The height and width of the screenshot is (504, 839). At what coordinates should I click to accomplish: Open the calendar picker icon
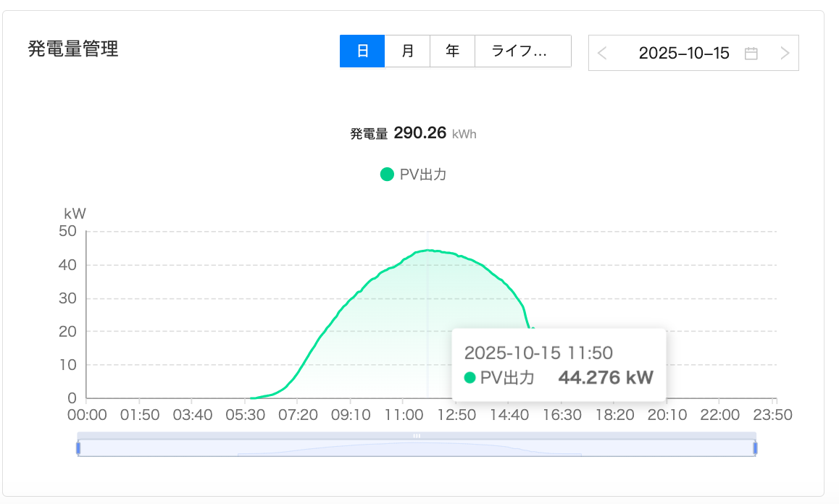click(751, 53)
